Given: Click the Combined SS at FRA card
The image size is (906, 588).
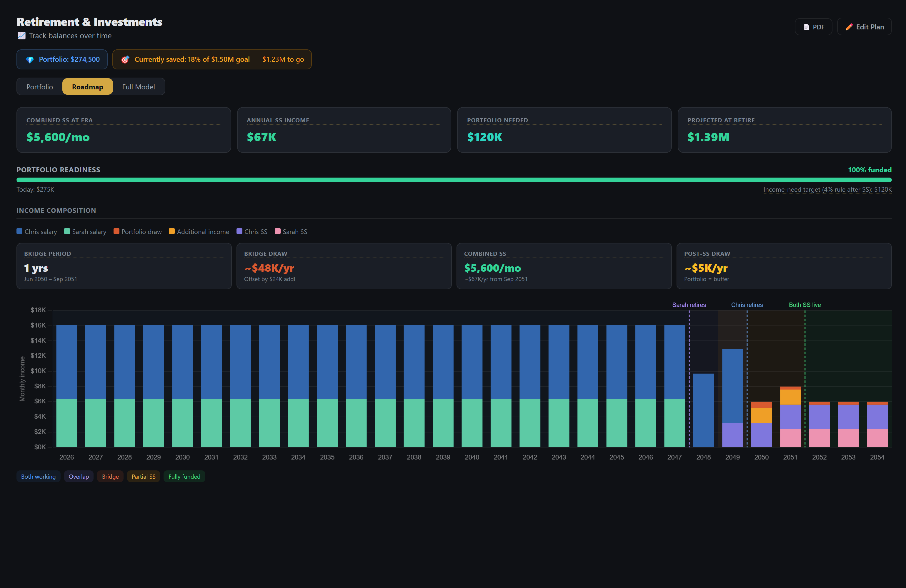Looking at the screenshot, I should click(124, 130).
